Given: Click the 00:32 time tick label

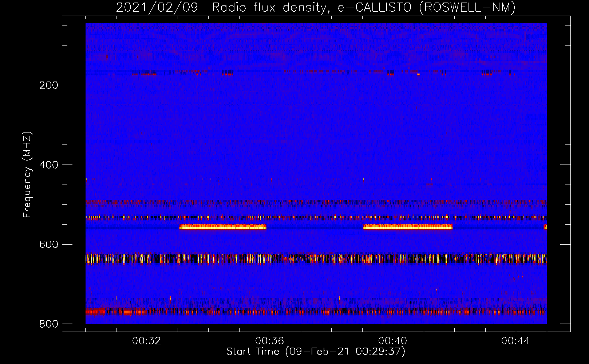Looking at the screenshot, I should point(147,341).
